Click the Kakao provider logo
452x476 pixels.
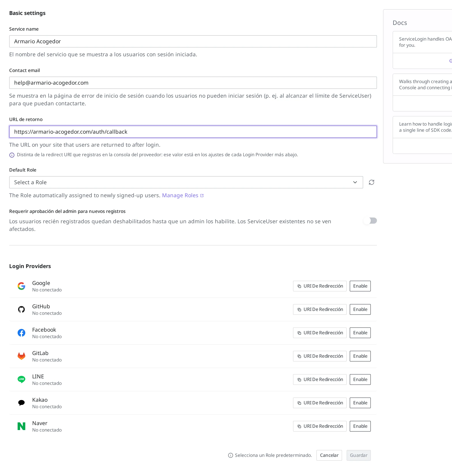click(21, 403)
